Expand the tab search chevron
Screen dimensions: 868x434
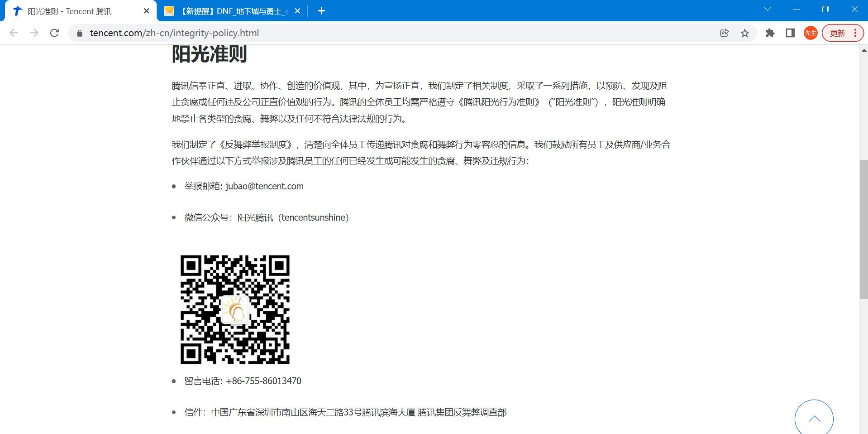(x=768, y=10)
